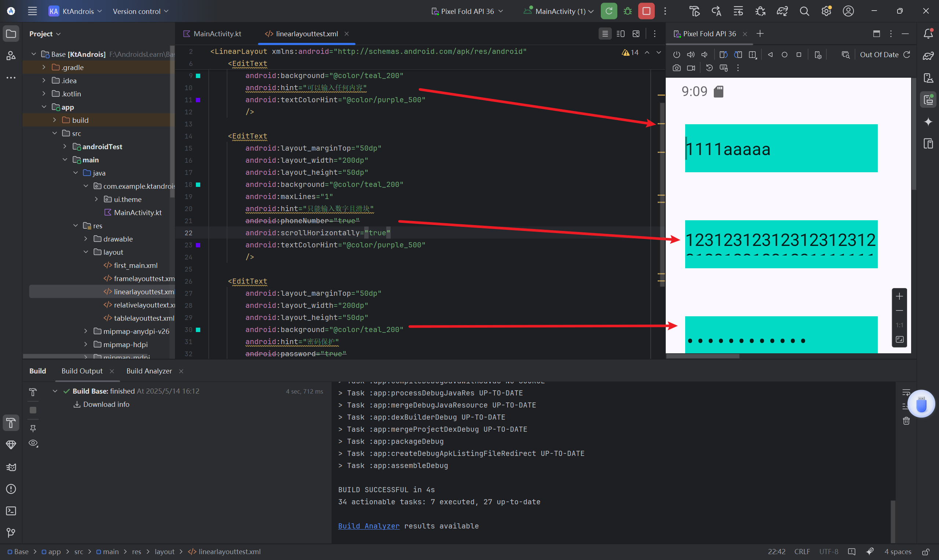
Task: Click the teal_200 color swatch on line 30
Action: point(198,330)
